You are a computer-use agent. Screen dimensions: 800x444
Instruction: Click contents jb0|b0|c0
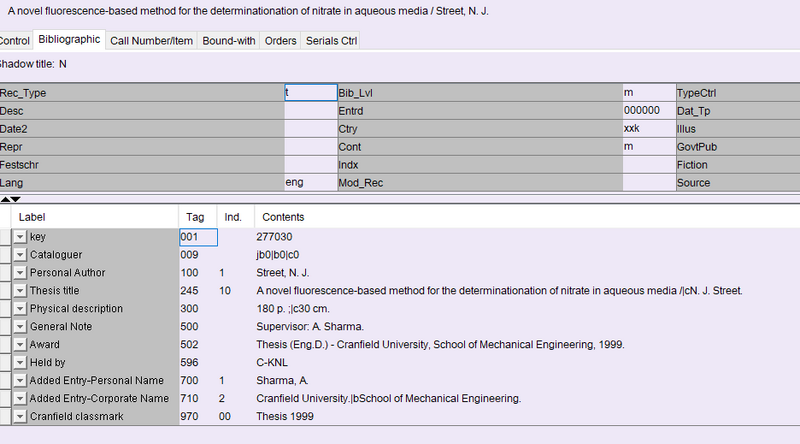tap(278, 255)
